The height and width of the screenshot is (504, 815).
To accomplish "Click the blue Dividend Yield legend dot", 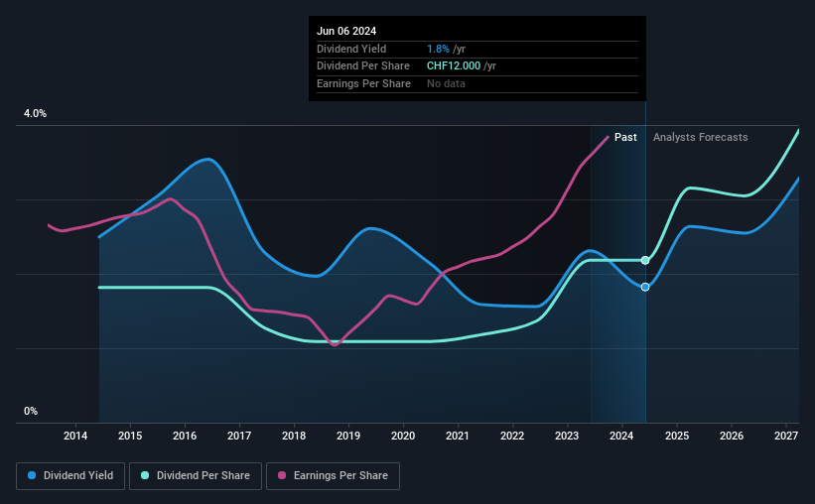I will (32, 475).
